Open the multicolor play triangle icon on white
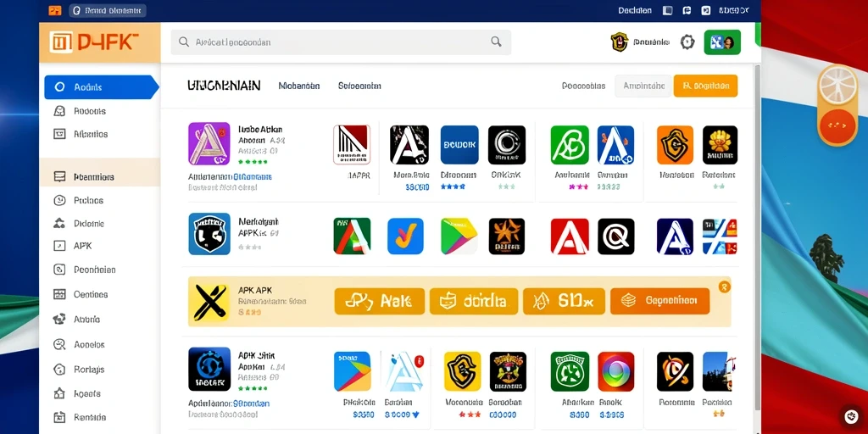868x434 pixels. coord(459,236)
